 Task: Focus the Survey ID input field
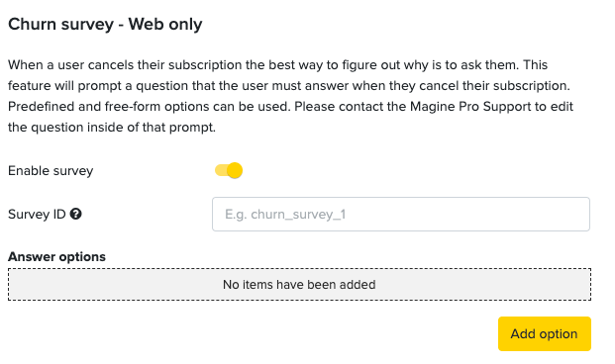coord(401,214)
